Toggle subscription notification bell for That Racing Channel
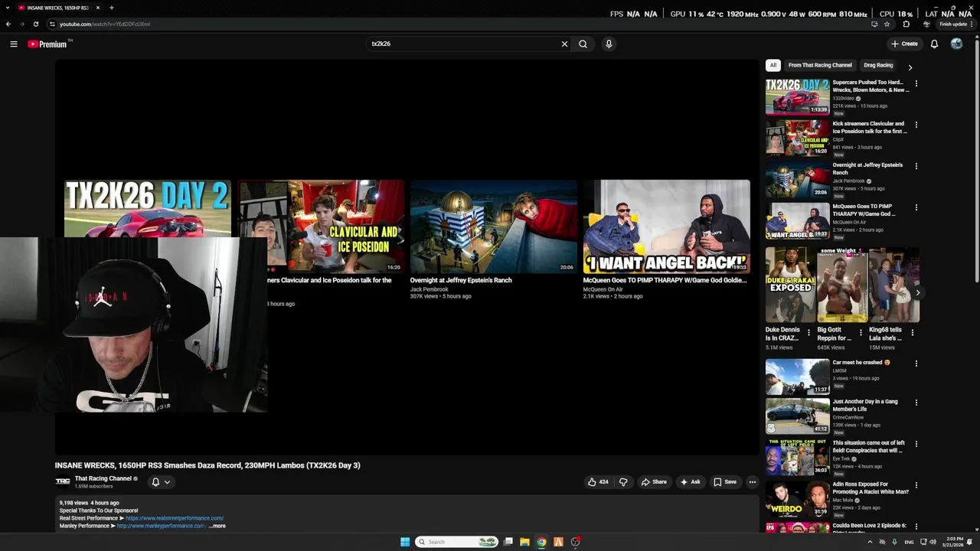Image resolution: width=980 pixels, height=551 pixels. pyautogui.click(x=155, y=482)
